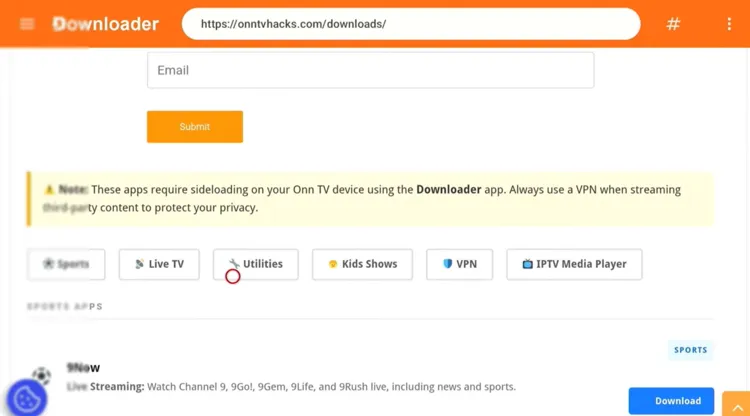Viewport: 750px width, 416px height.
Task: Click the 9Now app title
Action: (83, 368)
